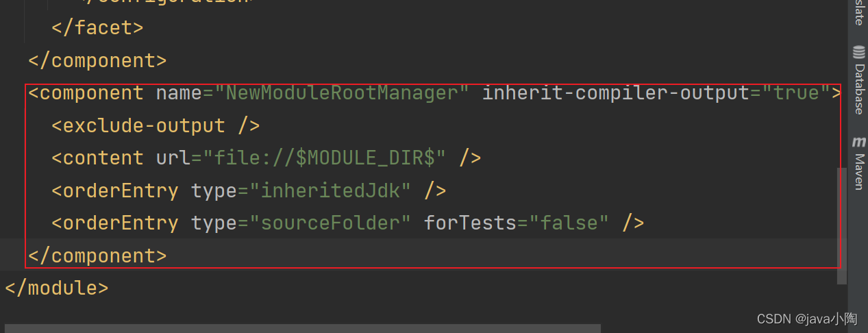The image size is (868, 333).
Task: Open the Database tool window icon
Action: tap(858, 53)
